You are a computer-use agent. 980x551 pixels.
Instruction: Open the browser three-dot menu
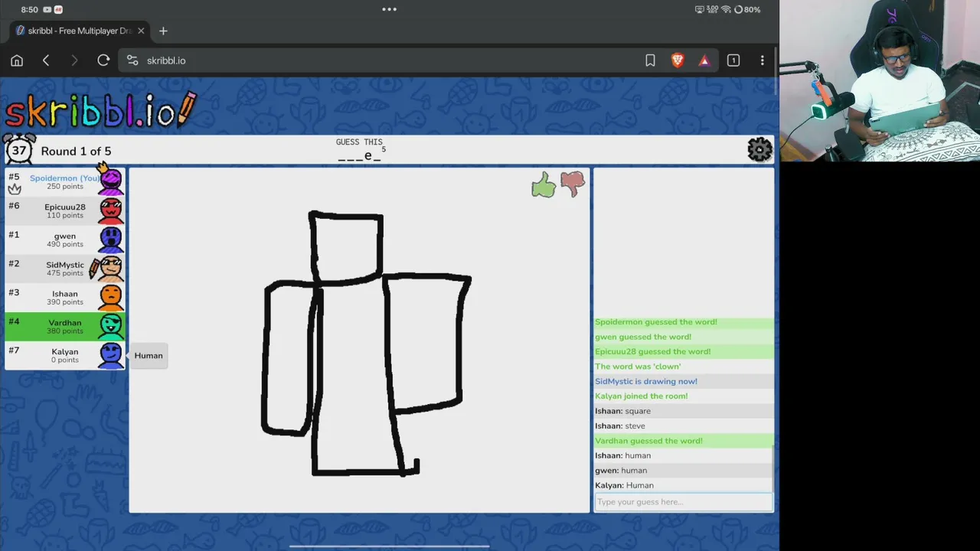coord(762,60)
